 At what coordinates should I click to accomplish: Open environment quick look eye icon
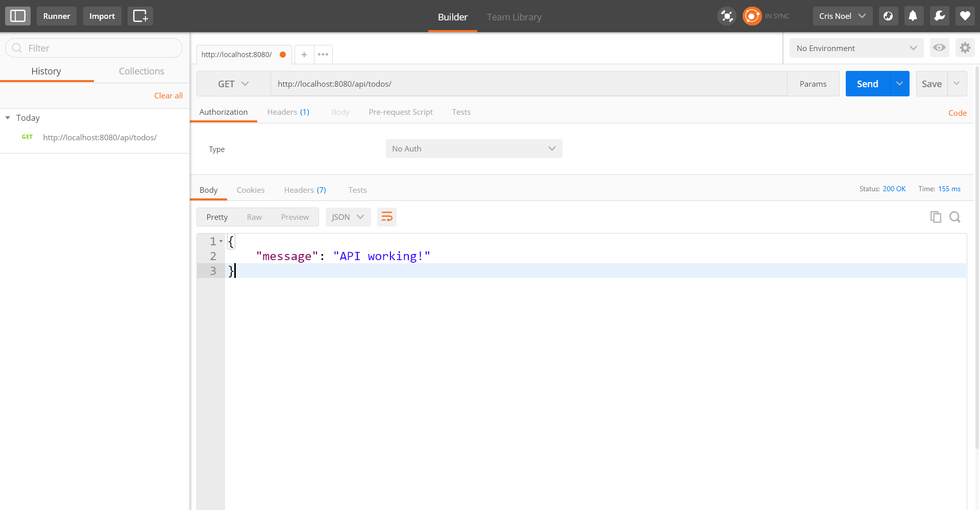click(939, 48)
